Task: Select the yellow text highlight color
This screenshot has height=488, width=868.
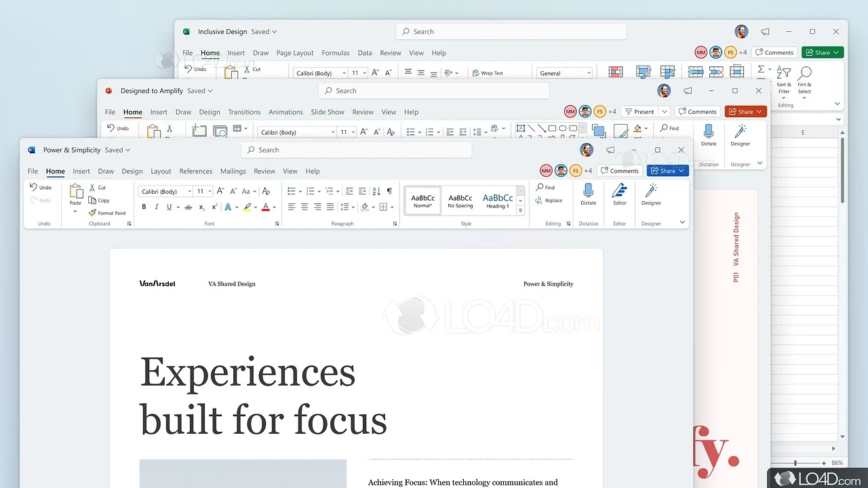Action: coord(248,207)
